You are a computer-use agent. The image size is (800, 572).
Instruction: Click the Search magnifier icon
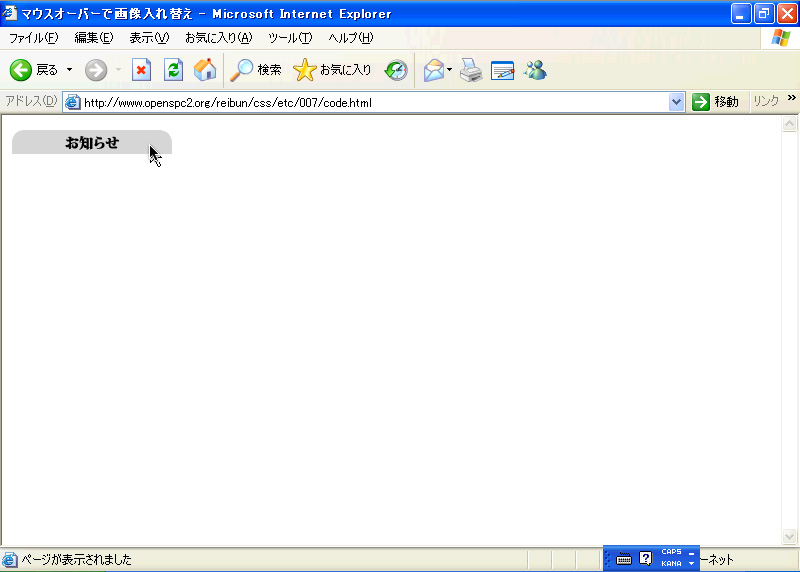(x=241, y=70)
